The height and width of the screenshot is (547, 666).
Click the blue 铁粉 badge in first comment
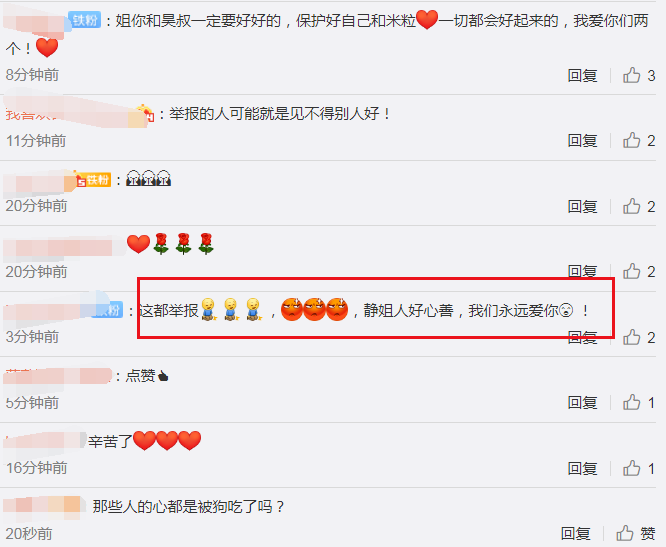click(85, 20)
